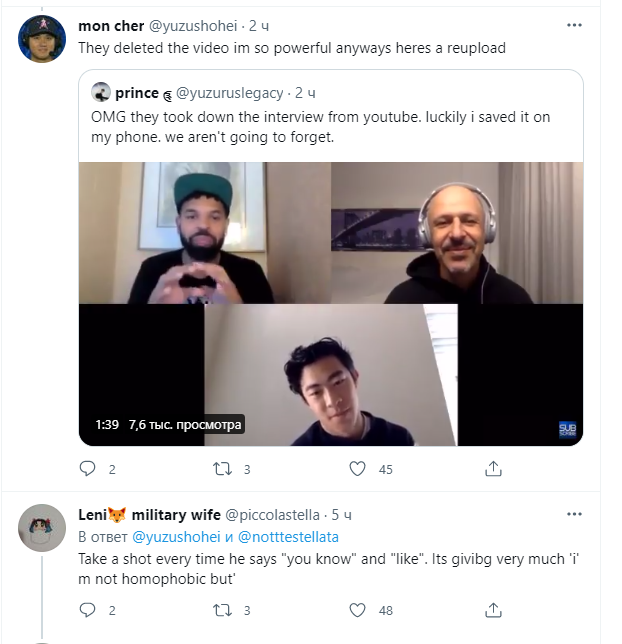Open the @yuzuruslegacy handle in quoted tweet
Image resolution: width=622 pixels, height=644 pixels.
[x=230, y=93]
